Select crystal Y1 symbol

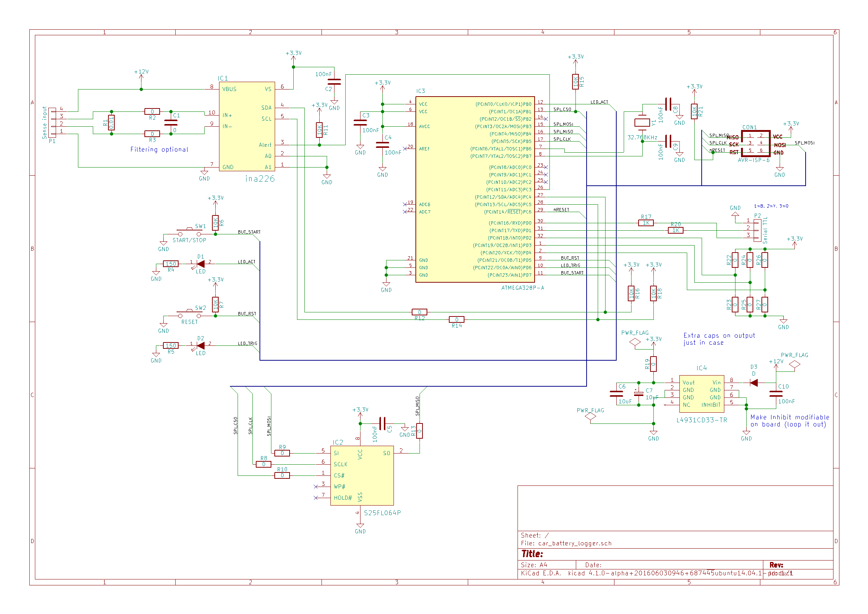pyautogui.click(x=642, y=123)
